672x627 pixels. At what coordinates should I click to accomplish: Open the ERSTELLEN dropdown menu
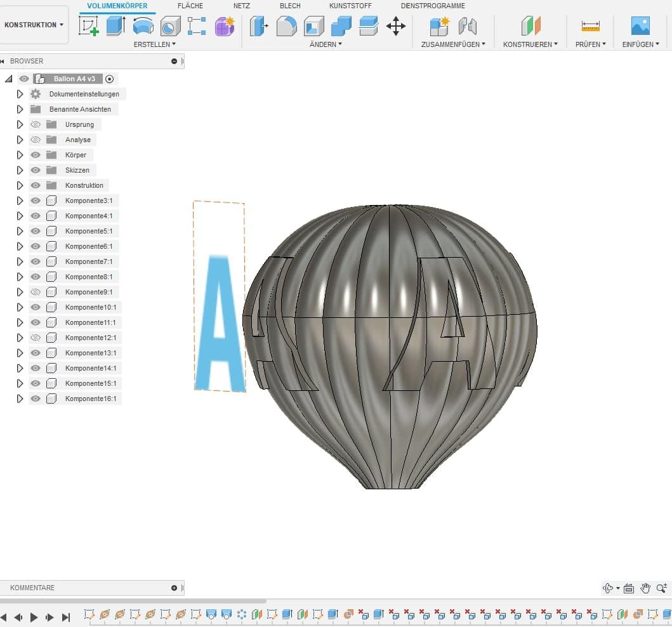coord(154,44)
